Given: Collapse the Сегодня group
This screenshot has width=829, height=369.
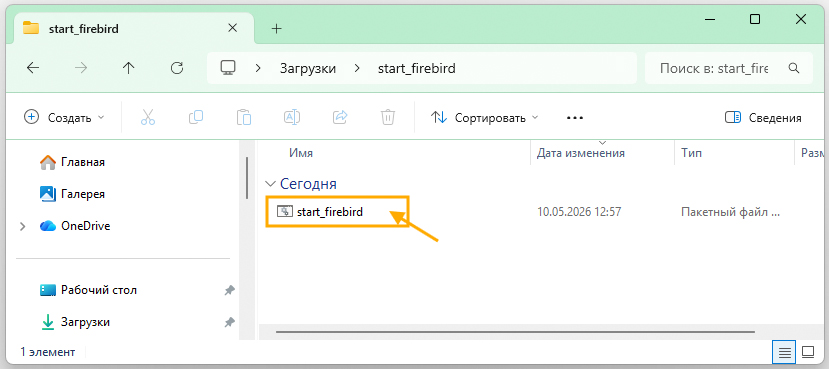Looking at the screenshot, I should (271, 184).
